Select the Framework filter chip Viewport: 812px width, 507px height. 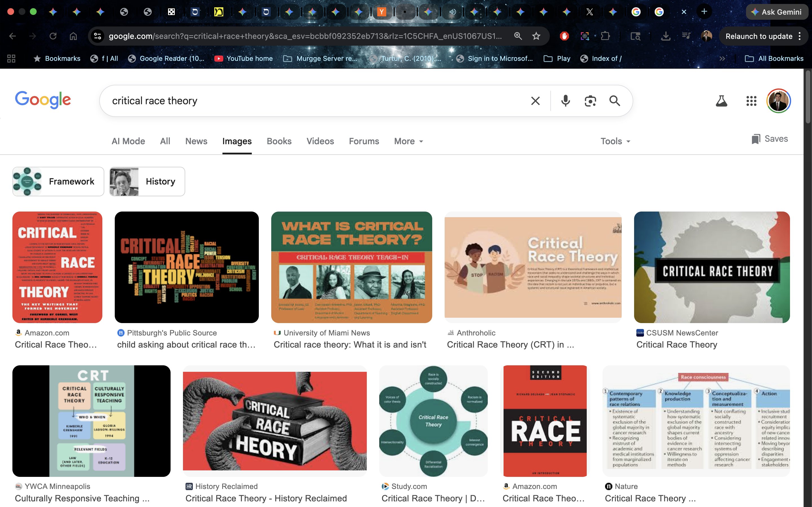coord(58,181)
